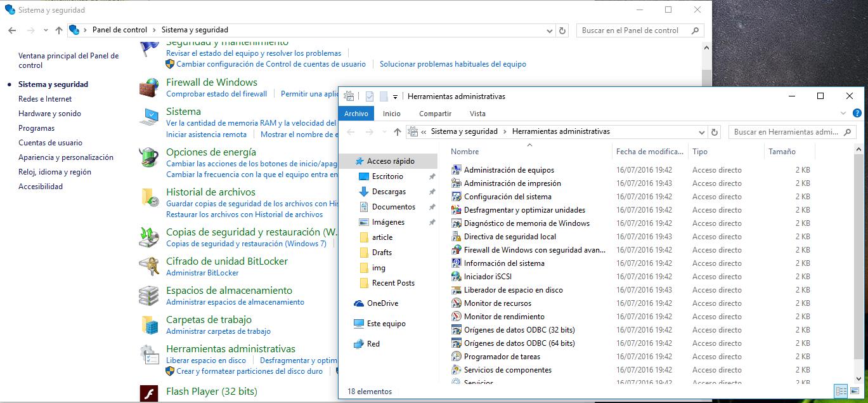Click Cifrado de unidad BitLocker keys icon
This screenshot has height=403, width=868.
click(149, 267)
